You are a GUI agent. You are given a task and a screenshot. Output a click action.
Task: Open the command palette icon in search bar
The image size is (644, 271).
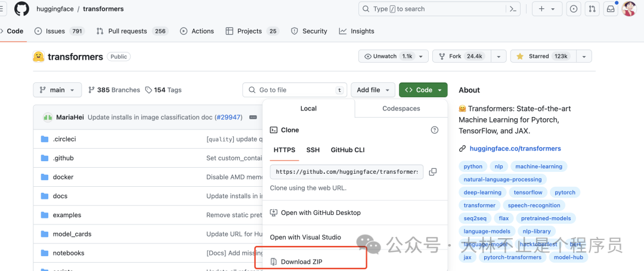tap(513, 8)
